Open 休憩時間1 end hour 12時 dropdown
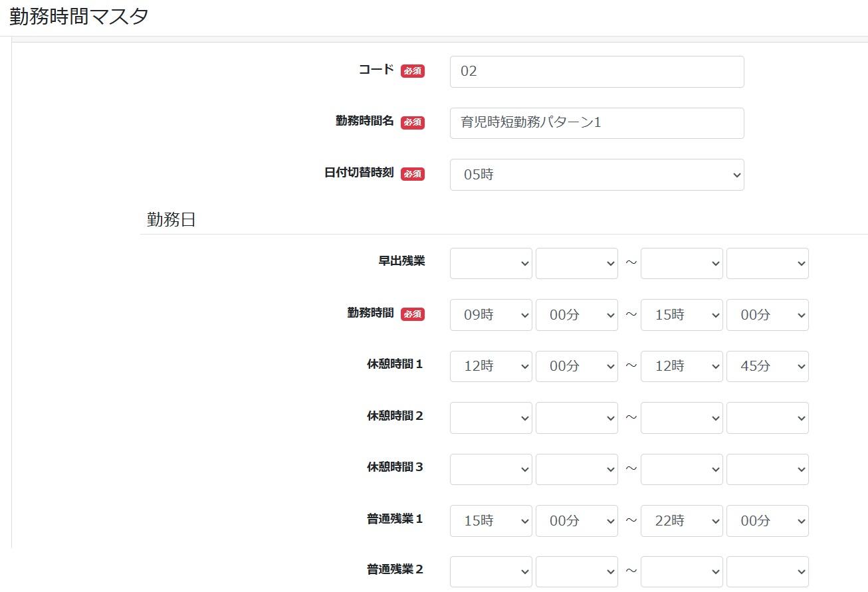 coord(681,366)
